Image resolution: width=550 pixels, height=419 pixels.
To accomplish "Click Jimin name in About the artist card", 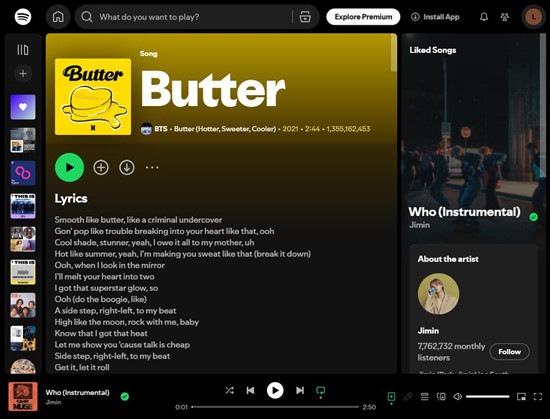I will (428, 331).
